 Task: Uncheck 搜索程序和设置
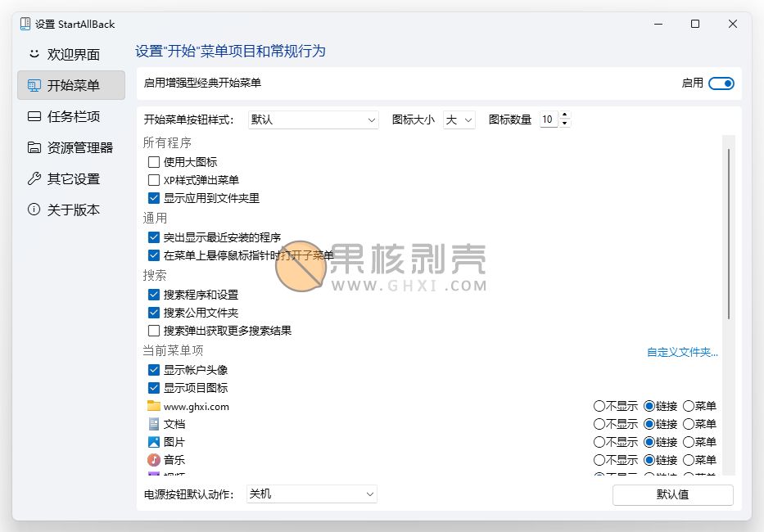point(153,295)
